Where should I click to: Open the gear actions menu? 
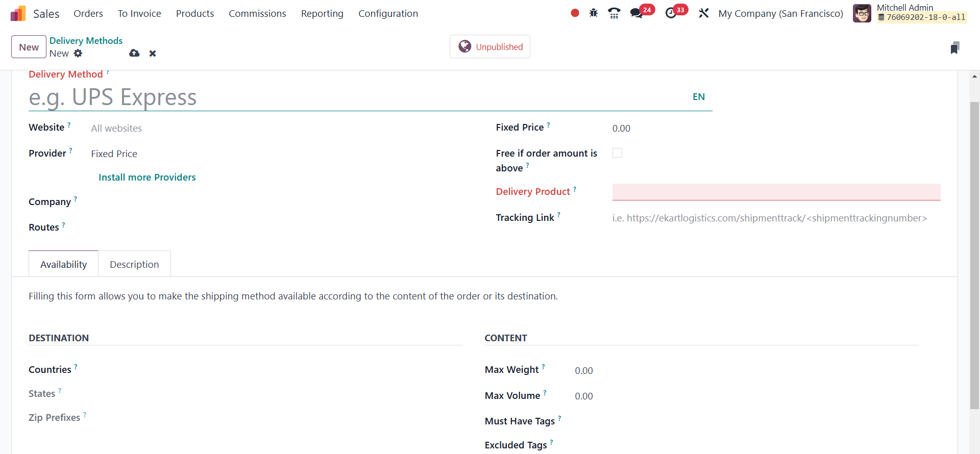coord(78,53)
